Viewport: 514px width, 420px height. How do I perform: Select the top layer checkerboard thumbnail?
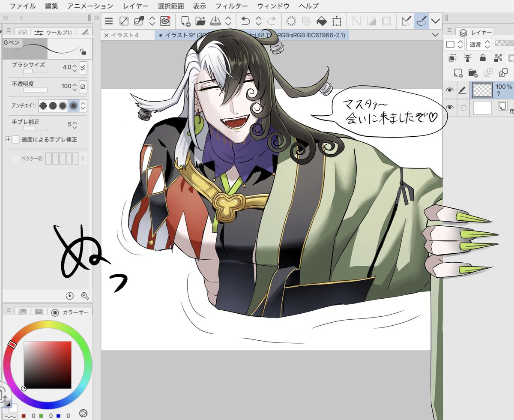[x=482, y=90]
